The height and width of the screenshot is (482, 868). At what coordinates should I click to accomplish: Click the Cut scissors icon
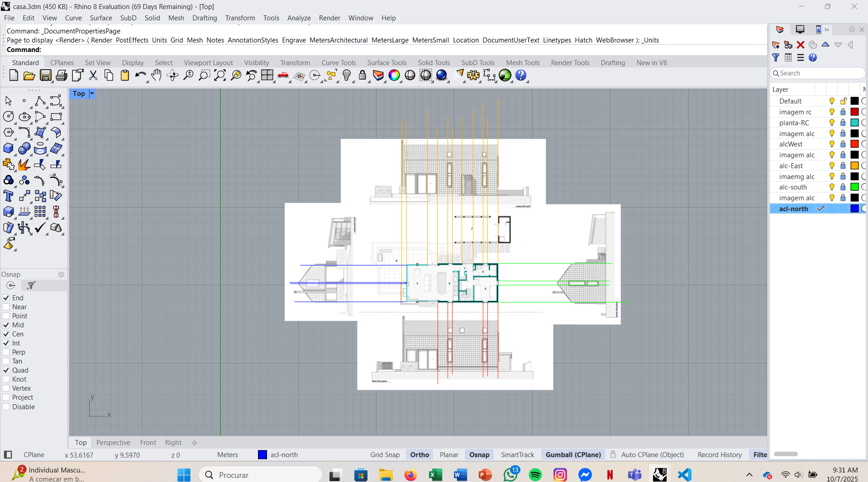pyautogui.click(x=93, y=76)
